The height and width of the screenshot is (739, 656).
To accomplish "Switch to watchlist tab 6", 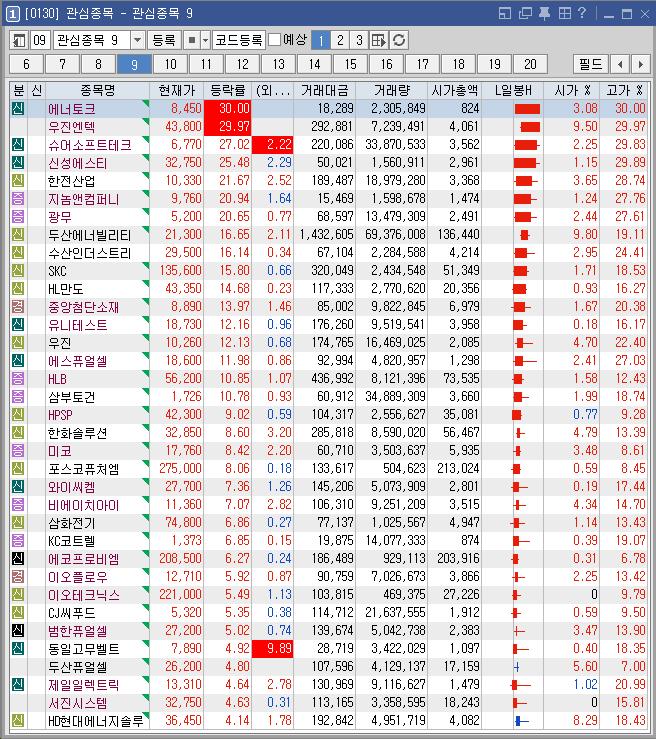I will [x=26, y=64].
